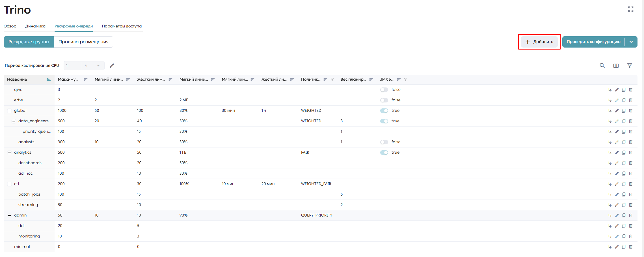Edit the analysts resource group
This screenshot has height=257, width=644.
tap(617, 142)
